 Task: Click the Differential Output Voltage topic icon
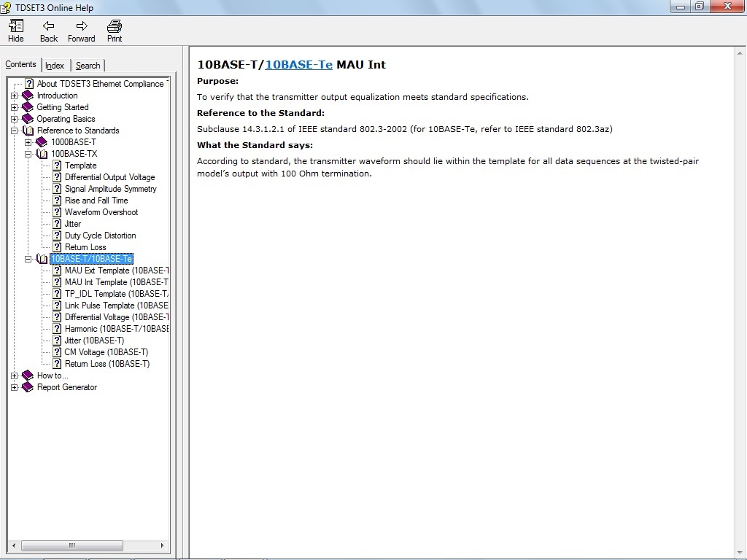click(x=57, y=177)
